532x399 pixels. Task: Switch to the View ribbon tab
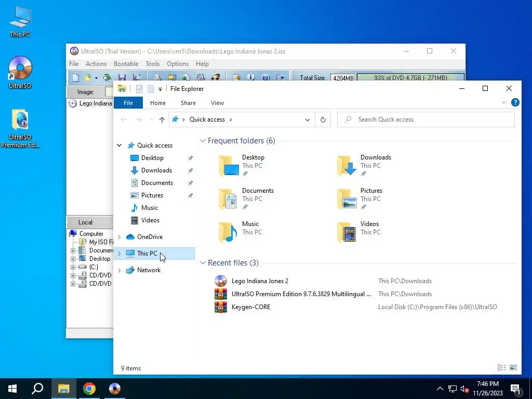click(x=217, y=103)
